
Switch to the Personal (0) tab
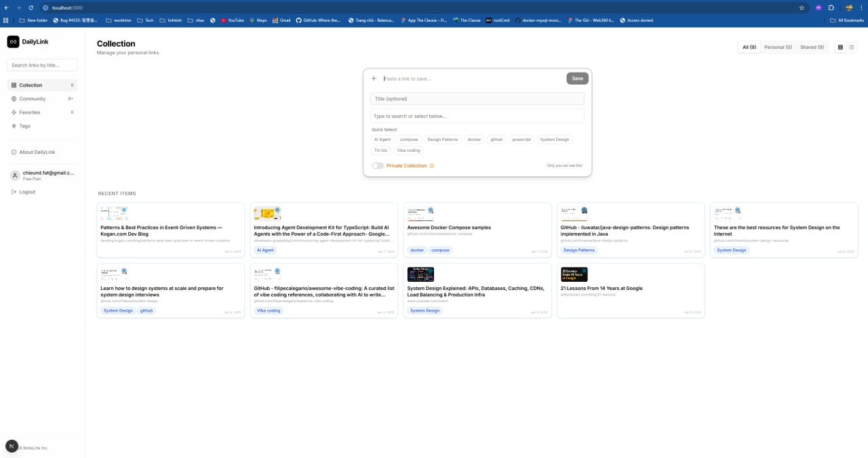(x=777, y=47)
